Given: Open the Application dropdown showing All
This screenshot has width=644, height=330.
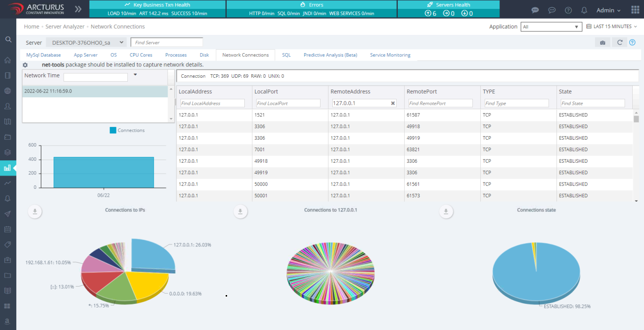Looking at the screenshot, I should pos(551,27).
